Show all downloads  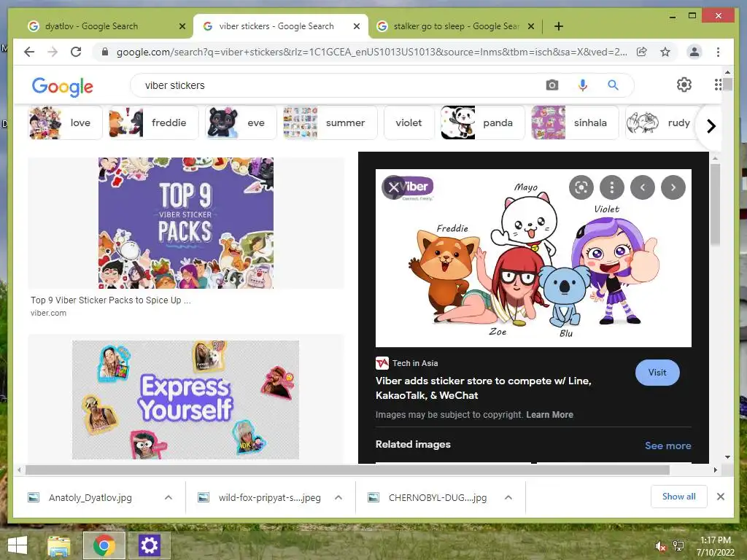(678, 497)
